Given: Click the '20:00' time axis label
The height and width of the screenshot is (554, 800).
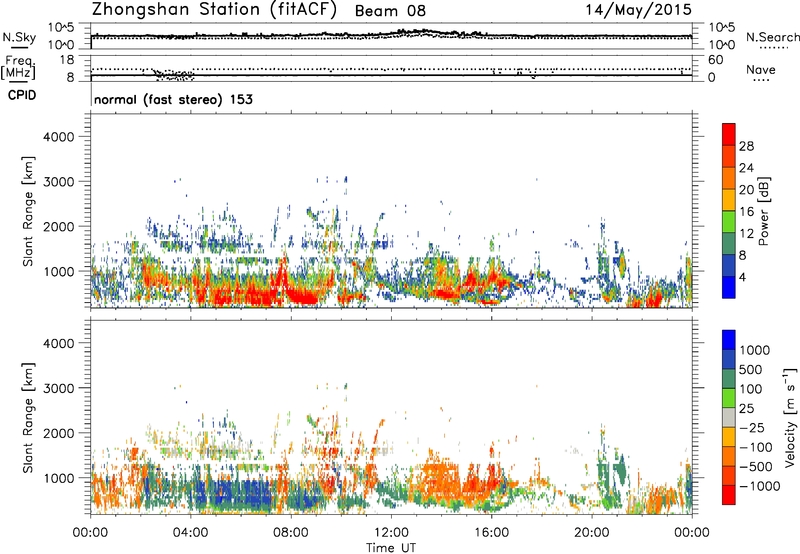Looking at the screenshot, I should point(592,533).
